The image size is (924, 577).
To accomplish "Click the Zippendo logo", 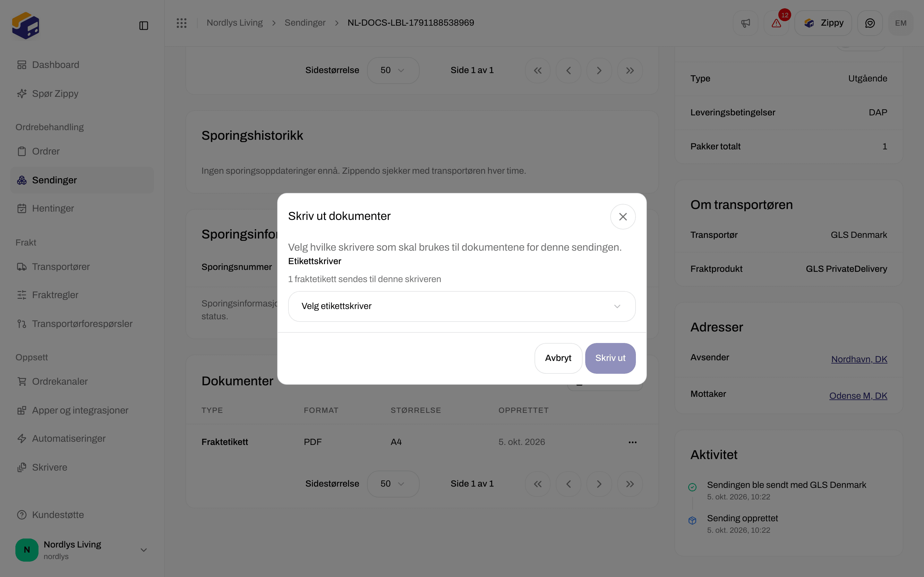I will [26, 26].
